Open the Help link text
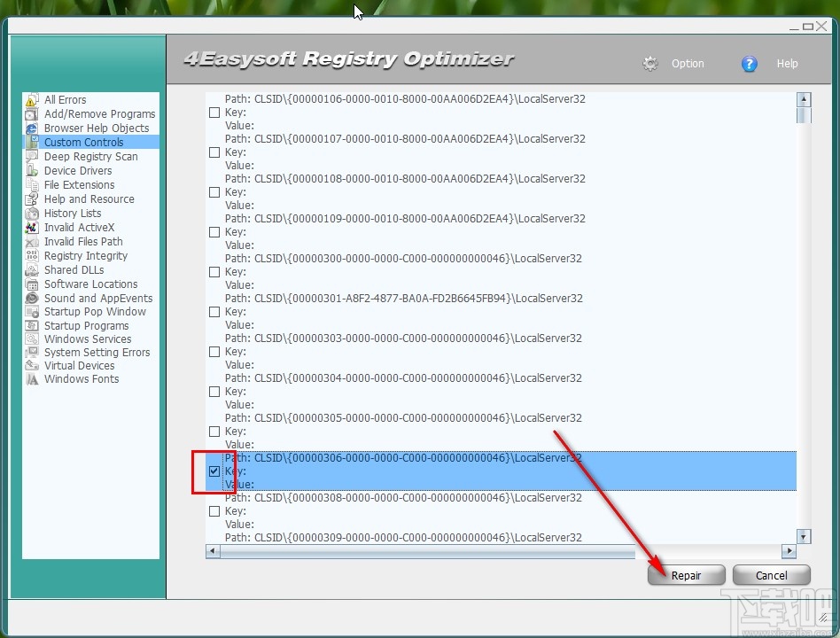Screen dimensions: 840x638 [788, 64]
